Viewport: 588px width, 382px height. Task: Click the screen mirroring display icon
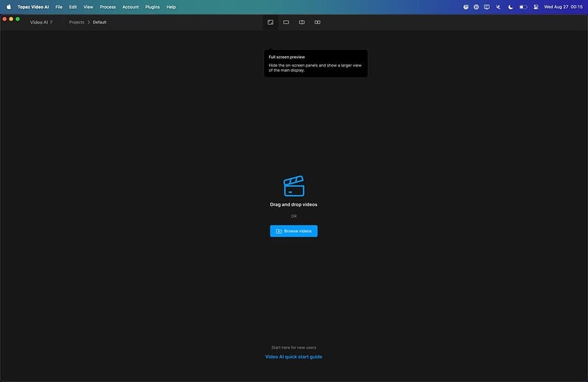click(x=487, y=7)
